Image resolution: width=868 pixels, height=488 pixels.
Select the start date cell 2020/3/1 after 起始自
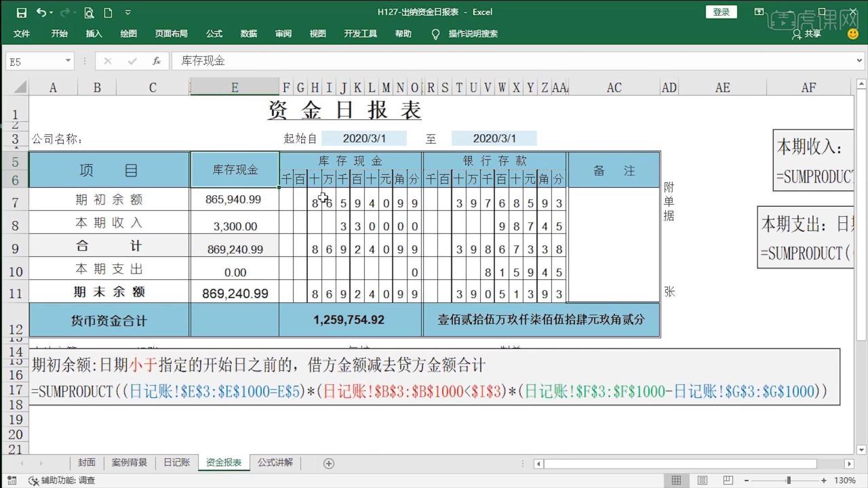364,138
